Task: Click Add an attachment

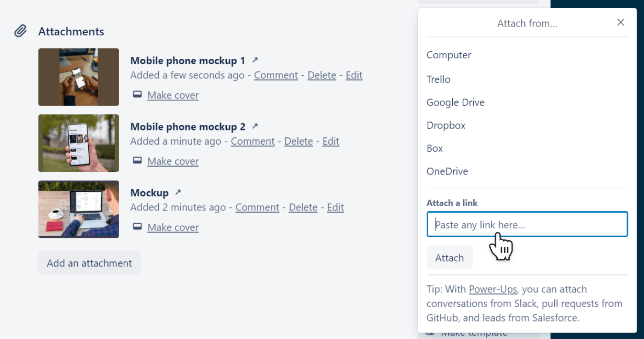Action: 89,262
